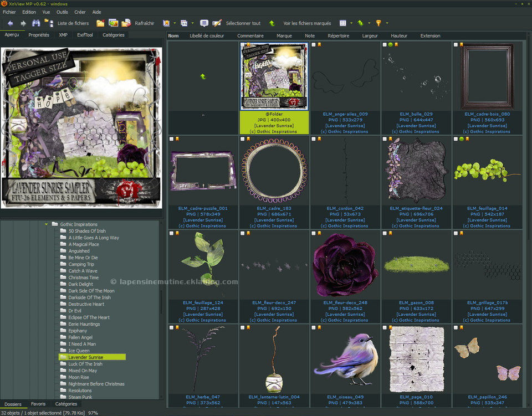Screen dimensions: 532x416
Task: Tick the checkbox on ELM_cadre-puzzle_001
Action: click(x=172, y=138)
